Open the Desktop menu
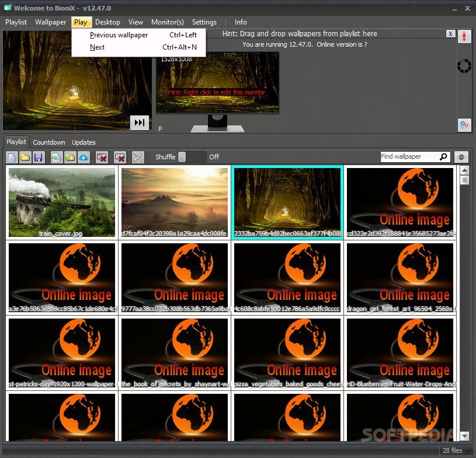 click(107, 22)
